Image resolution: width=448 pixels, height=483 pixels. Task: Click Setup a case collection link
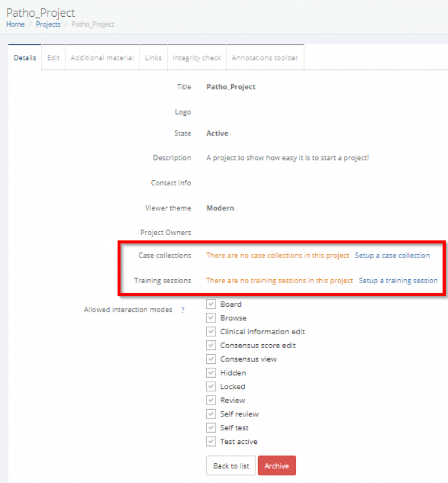coord(392,256)
